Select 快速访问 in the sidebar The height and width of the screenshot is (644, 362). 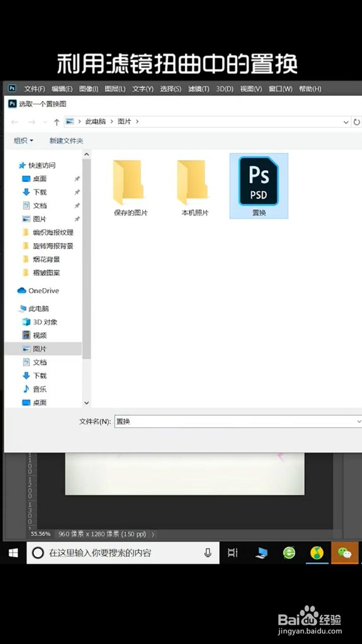(x=37, y=165)
